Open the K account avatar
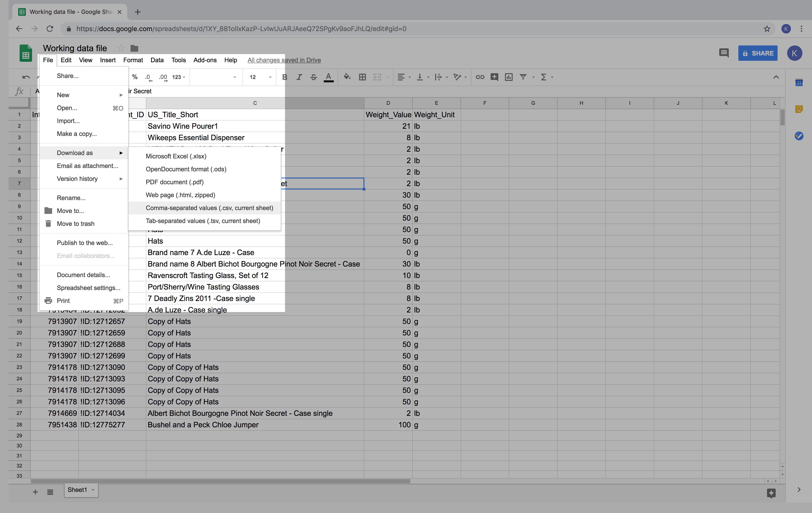 pos(795,53)
